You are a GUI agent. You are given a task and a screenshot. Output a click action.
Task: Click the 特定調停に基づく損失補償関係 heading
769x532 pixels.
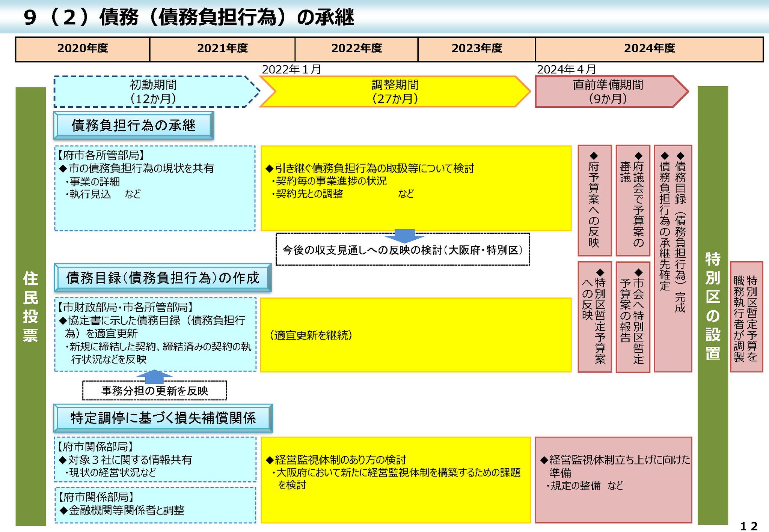(x=163, y=418)
